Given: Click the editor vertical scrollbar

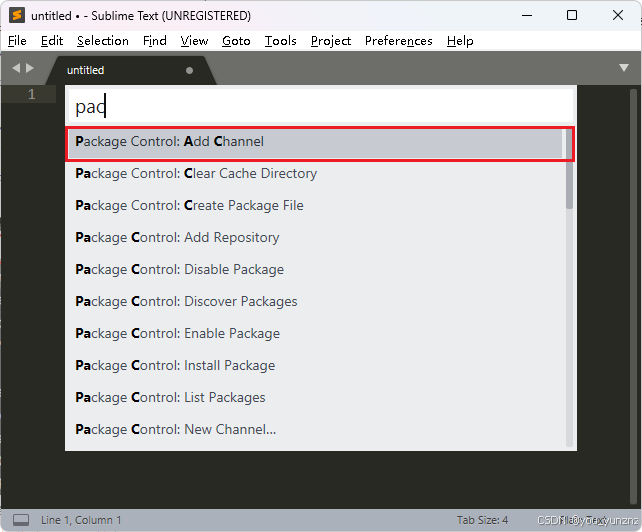Looking at the screenshot, I should [x=633, y=297].
